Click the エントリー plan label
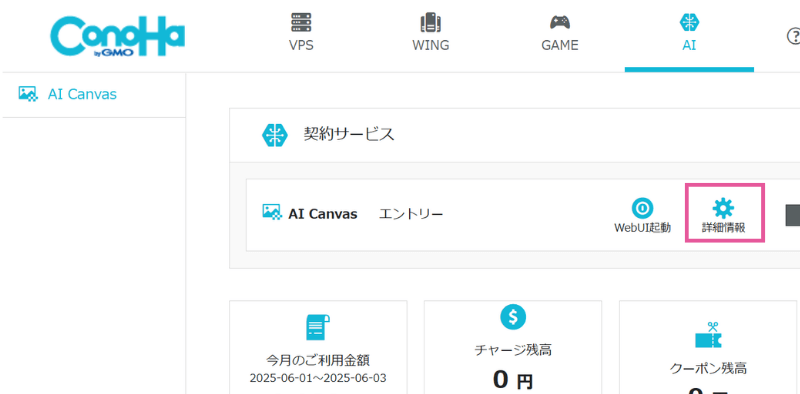 tap(411, 214)
